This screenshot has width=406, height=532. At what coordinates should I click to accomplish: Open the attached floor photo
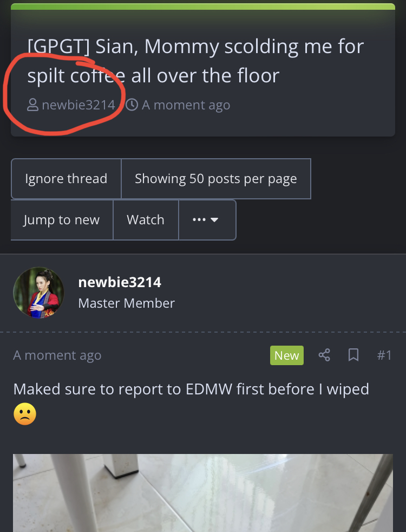pos(203,493)
